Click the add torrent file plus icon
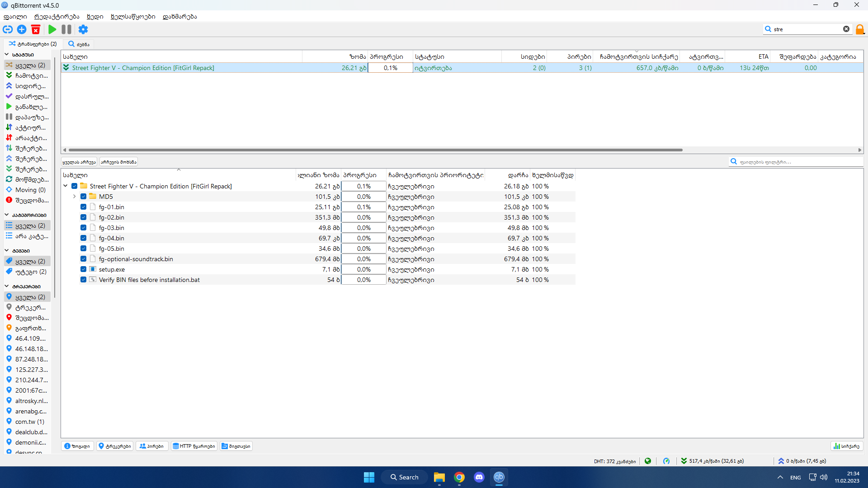This screenshot has height=488, width=868. [x=22, y=29]
